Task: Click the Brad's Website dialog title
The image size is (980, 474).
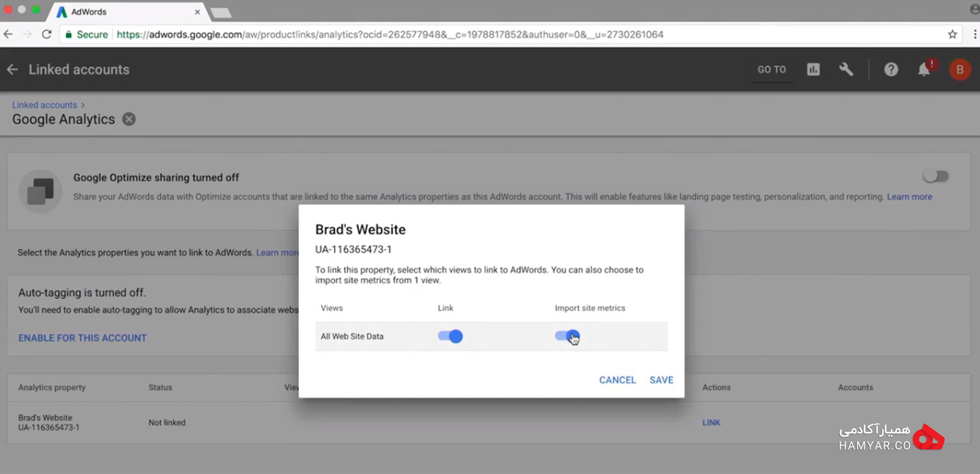Action: [x=360, y=229]
